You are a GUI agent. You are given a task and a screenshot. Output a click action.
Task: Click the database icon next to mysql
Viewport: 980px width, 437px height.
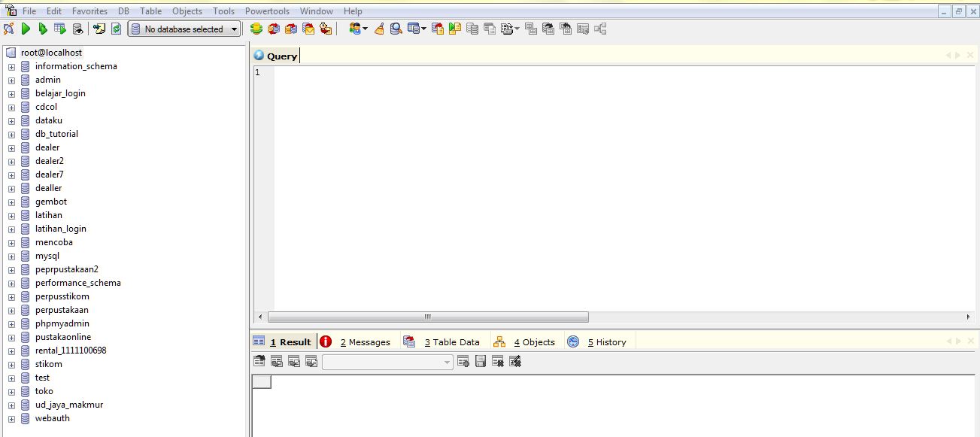(x=26, y=256)
